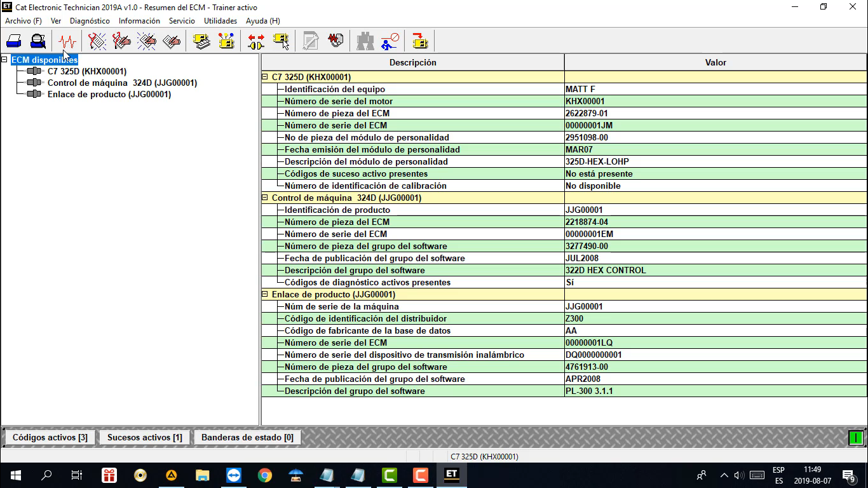The height and width of the screenshot is (488, 868).
Task: Click the Identificación de producto row
Action: click(564, 210)
